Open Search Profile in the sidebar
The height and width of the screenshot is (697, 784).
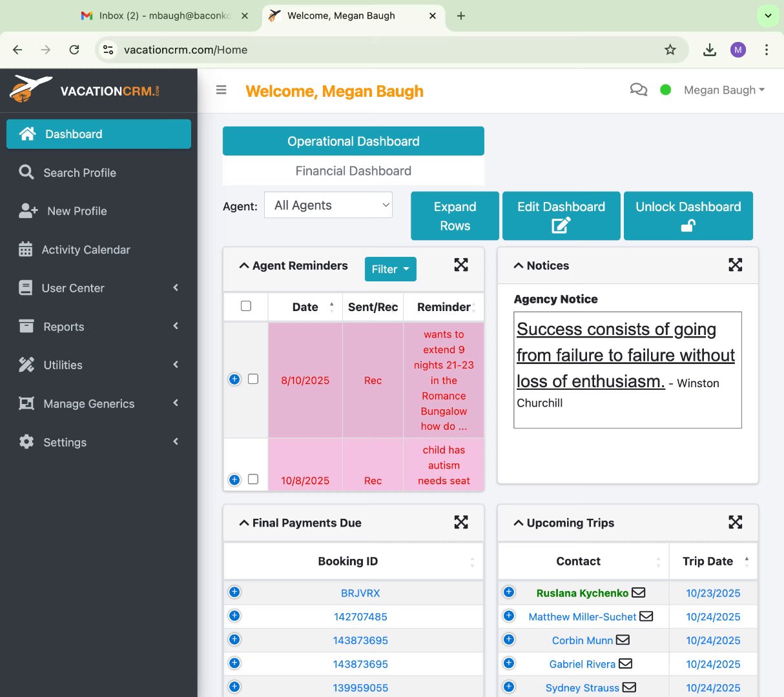point(99,172)
